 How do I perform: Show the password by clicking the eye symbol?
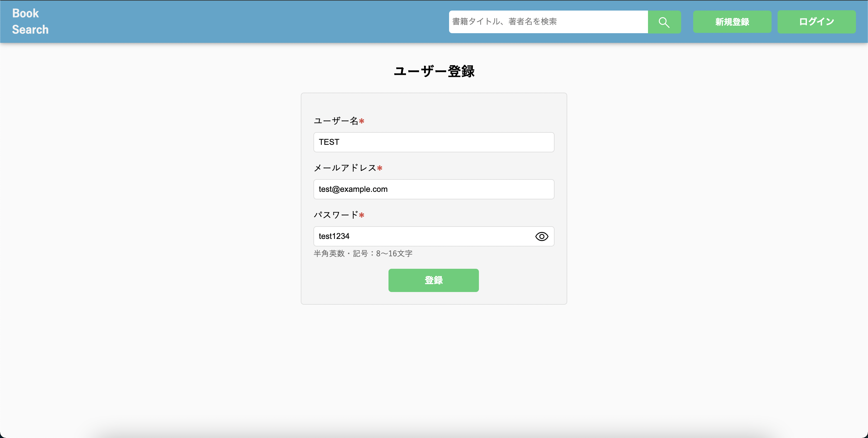[541, 236]
